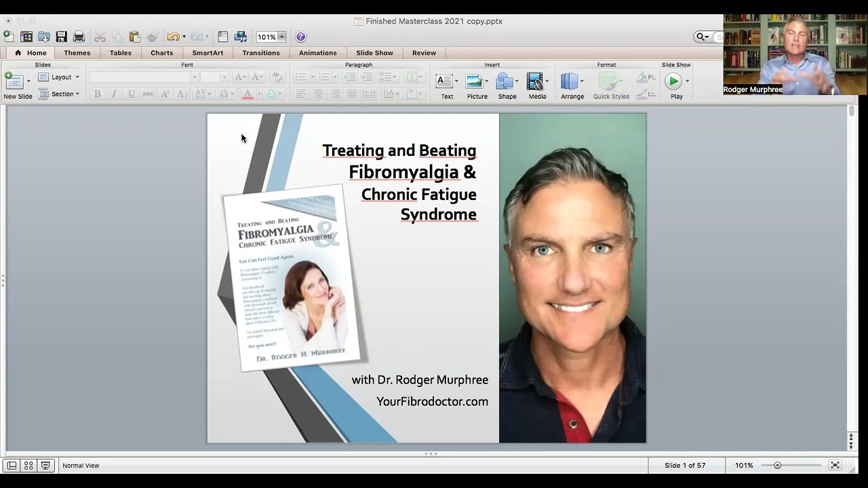Open the template gallery icon

(26, 37)
